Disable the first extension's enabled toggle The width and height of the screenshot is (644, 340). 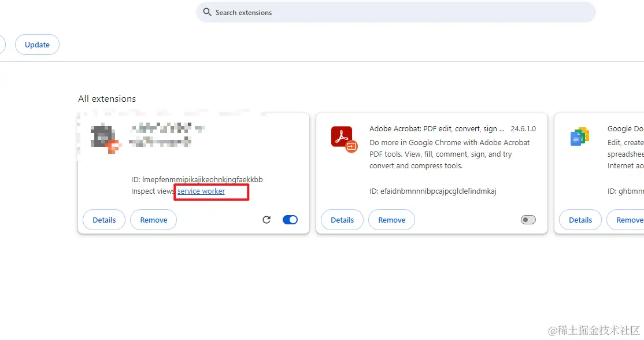[290, 220]
